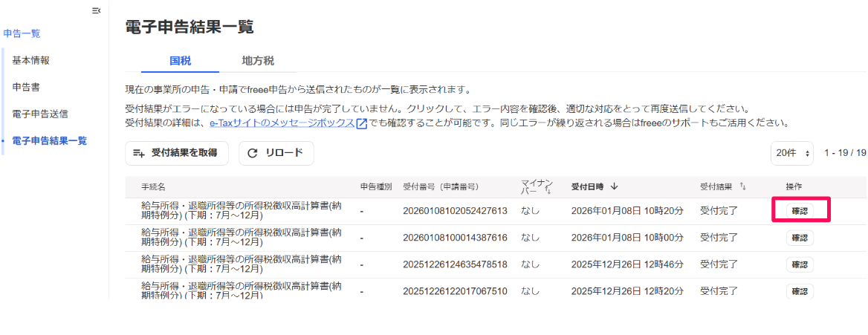Click the 受付番号(申請番号) column header
Screen dimensions: 868x335
(441, 186)
